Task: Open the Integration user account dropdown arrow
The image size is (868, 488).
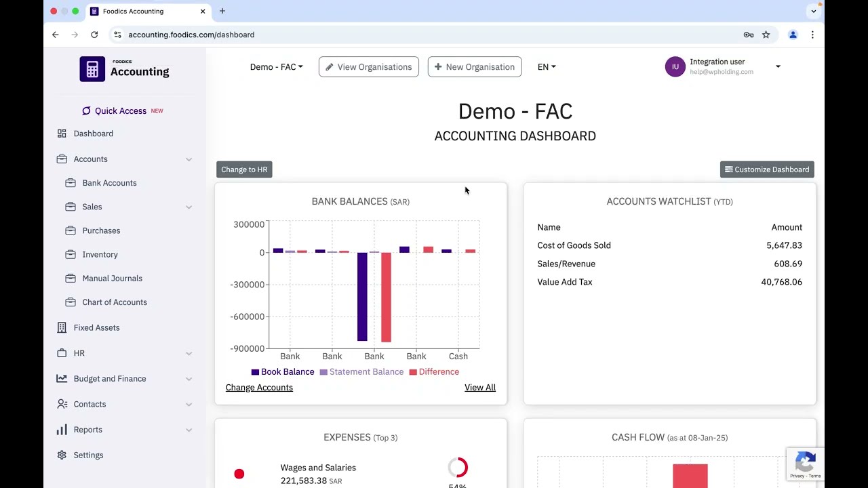Action: click(778, 66)
